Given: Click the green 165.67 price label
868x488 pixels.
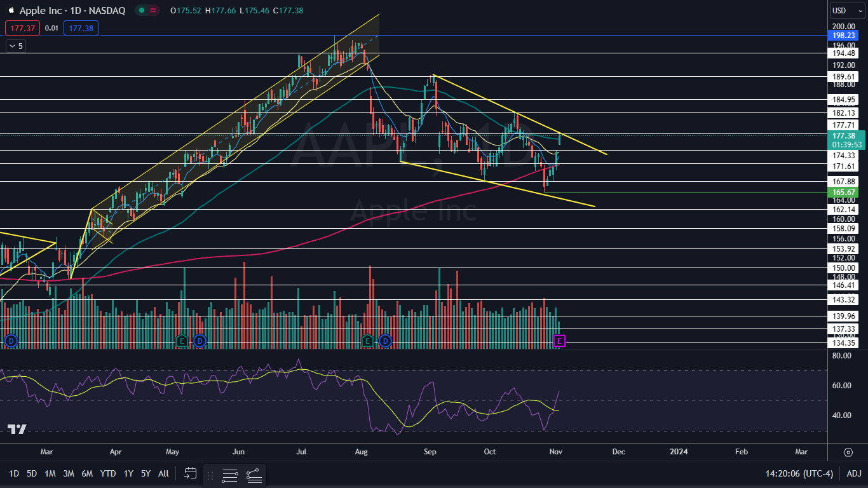Looking at the screenshot, I should [x=844, y=192].
